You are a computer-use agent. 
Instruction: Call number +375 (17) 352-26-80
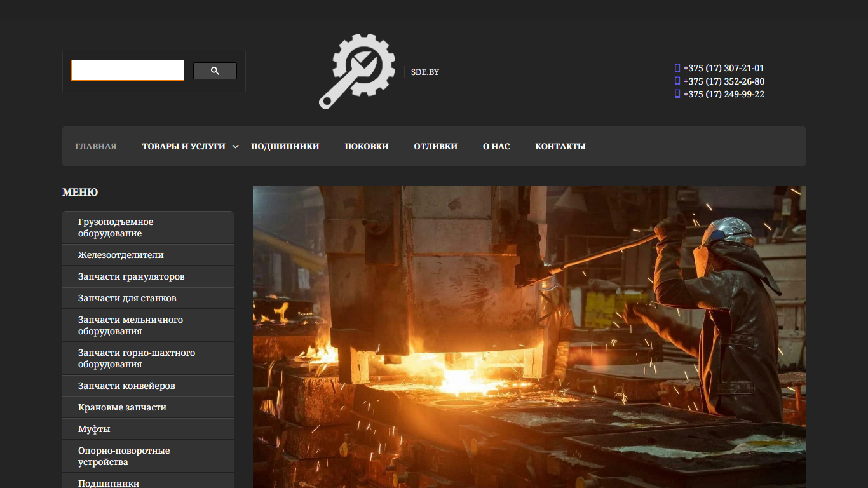point(724,81)
